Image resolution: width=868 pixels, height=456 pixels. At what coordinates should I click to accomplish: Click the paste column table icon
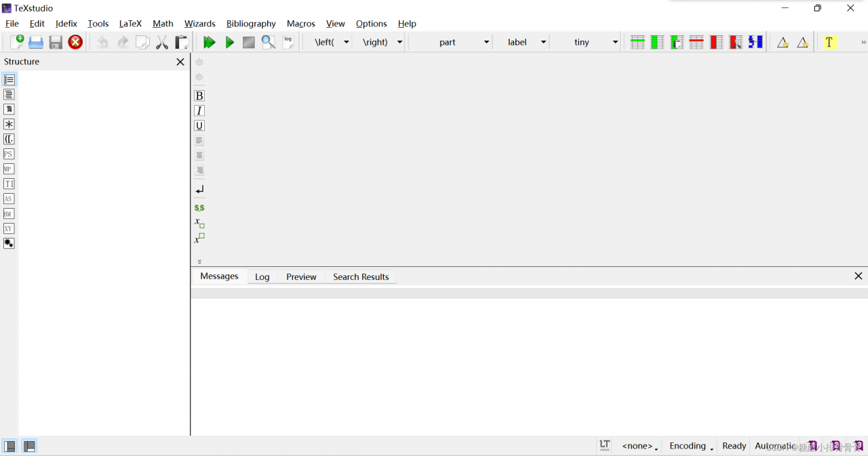(677, 42)
